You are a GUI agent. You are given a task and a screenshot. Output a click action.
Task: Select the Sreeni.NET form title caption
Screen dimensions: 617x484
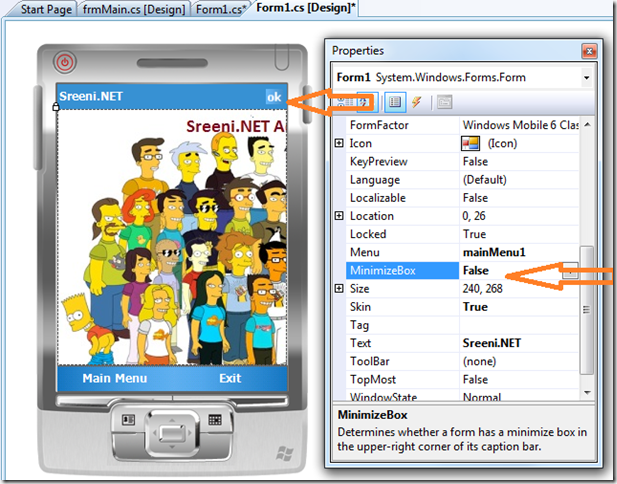coord(91,96)
